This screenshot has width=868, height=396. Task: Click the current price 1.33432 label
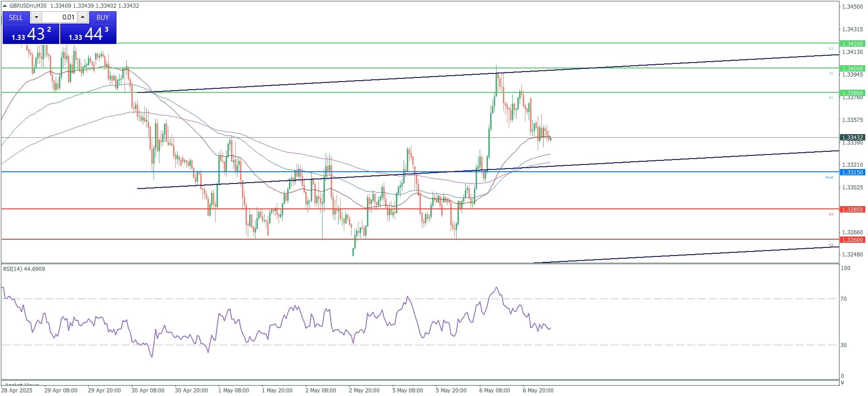pos(852,138)
